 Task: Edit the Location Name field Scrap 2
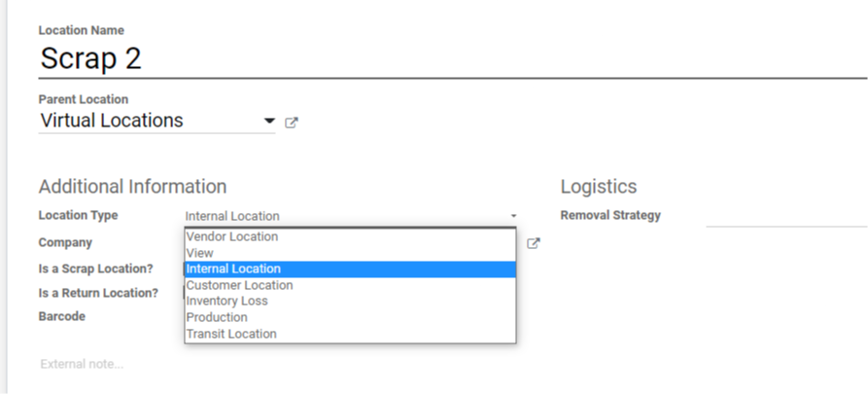(389, 58)
